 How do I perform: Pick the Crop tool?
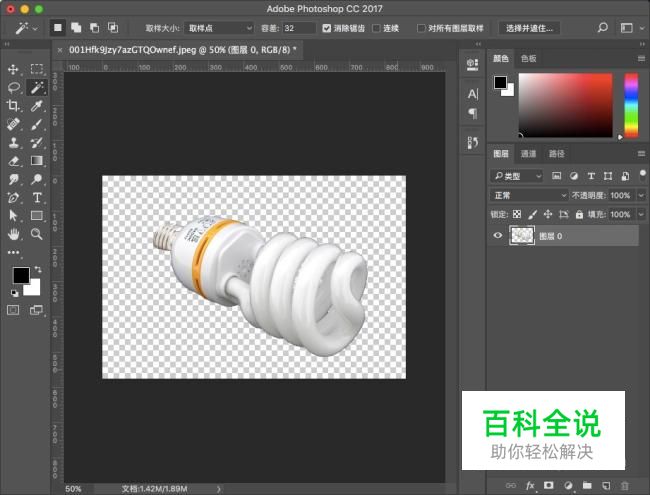tap(14, 106)
